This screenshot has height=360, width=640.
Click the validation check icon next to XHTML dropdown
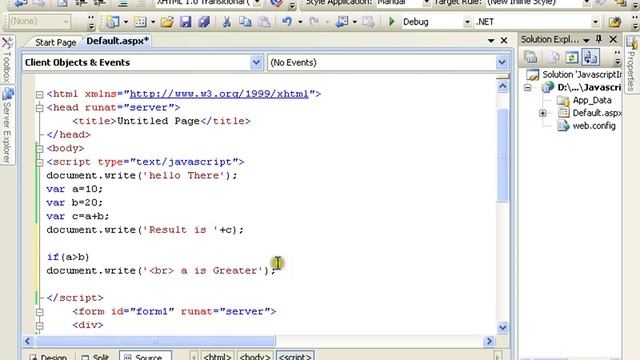click(x=276, y=3)
